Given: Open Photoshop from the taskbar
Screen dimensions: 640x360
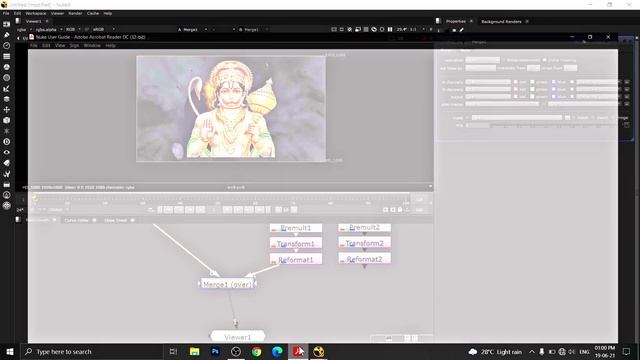Looking at the screenshot, I should pos(215,351).
